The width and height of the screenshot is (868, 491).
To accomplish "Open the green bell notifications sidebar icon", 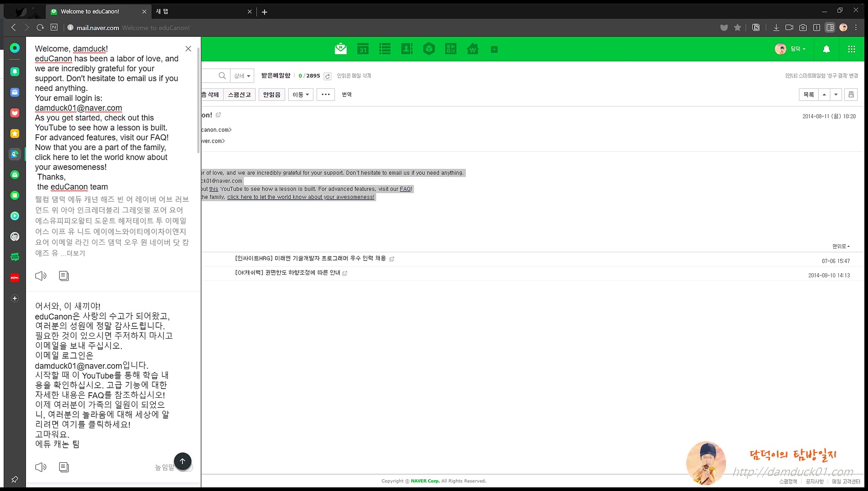I will tap(15, 71).
